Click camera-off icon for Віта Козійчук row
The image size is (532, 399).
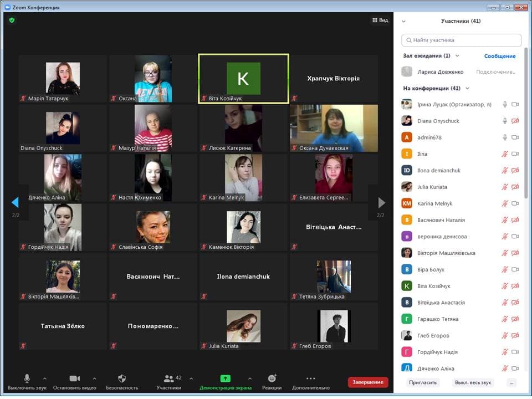click(515, 286)
